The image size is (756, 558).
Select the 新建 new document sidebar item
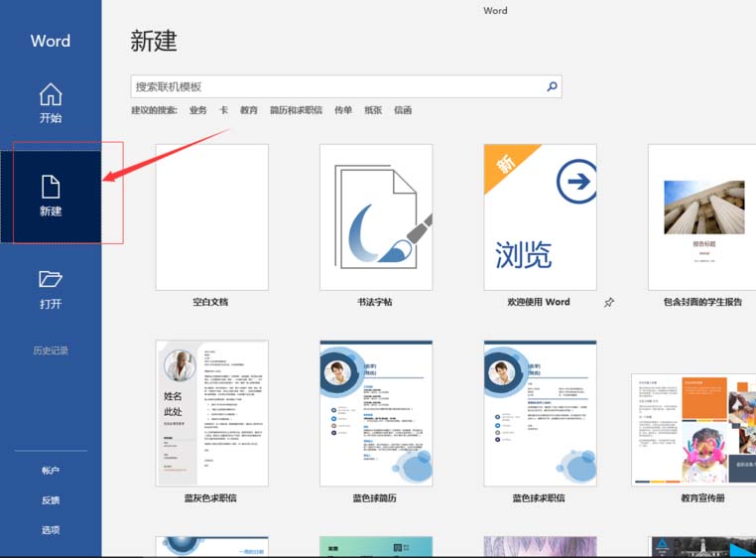click(51, 197)
